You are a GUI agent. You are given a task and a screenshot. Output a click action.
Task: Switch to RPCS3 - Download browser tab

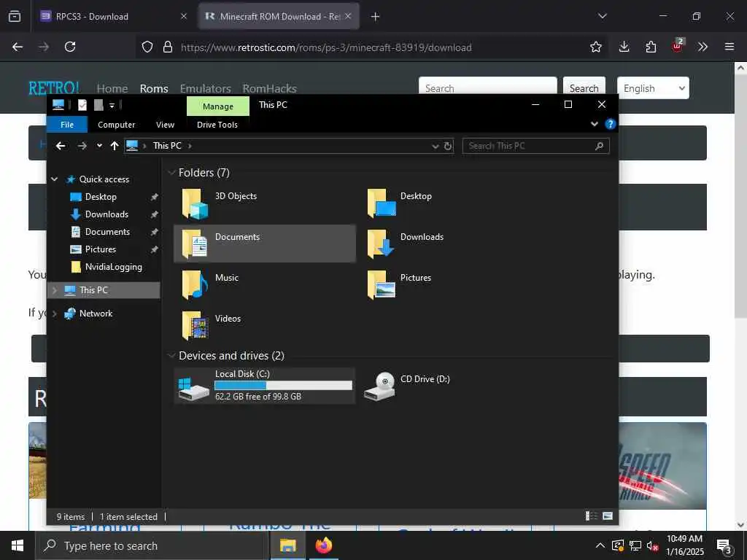tap(112, 16)
